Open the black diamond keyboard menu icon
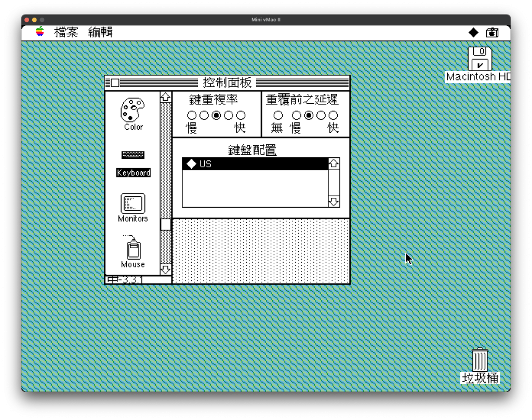Screen dimensions: 532x420 (473, 33)
